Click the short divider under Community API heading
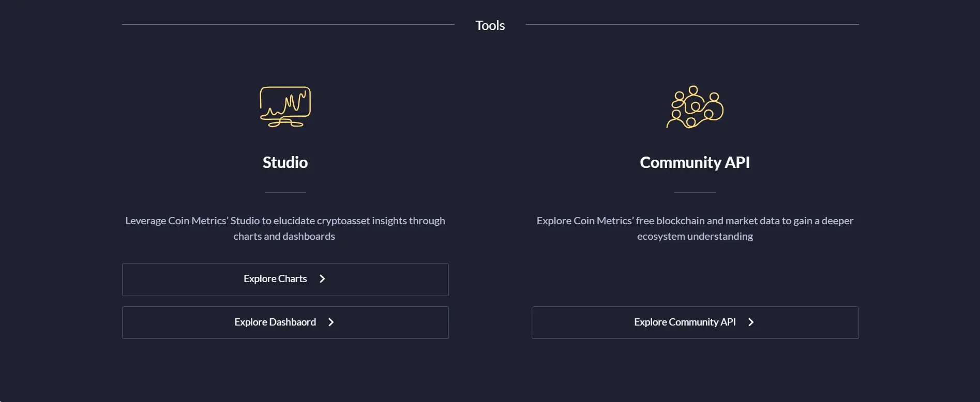Screen dimensions: 980x402 click(695, 192)
